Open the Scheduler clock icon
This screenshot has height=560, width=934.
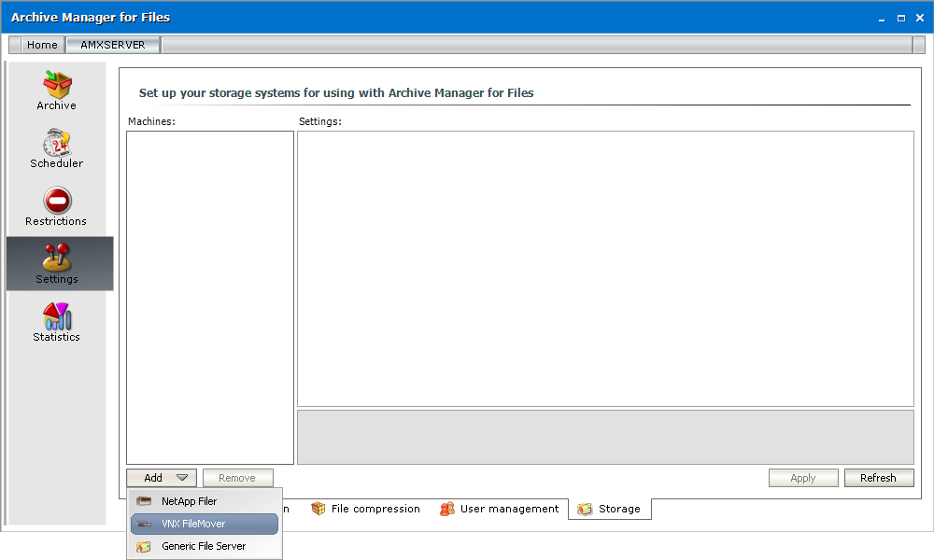point(57,143)
